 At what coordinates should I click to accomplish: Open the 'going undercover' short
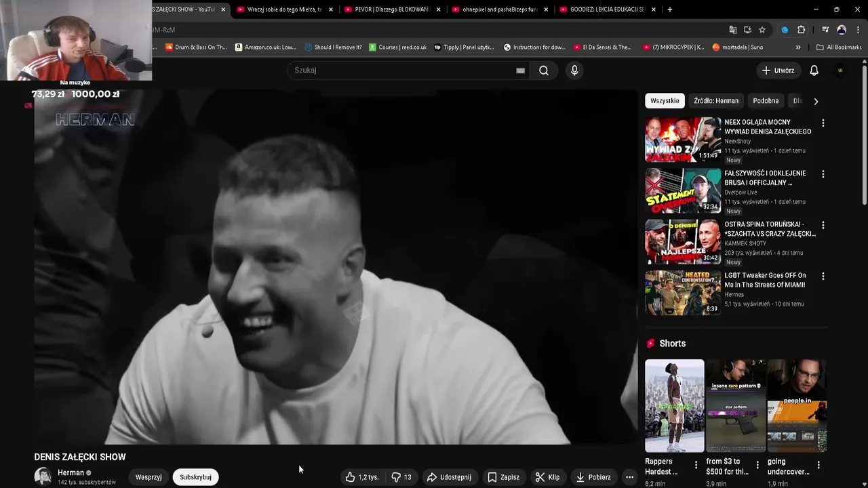click(x=797, y=405)
